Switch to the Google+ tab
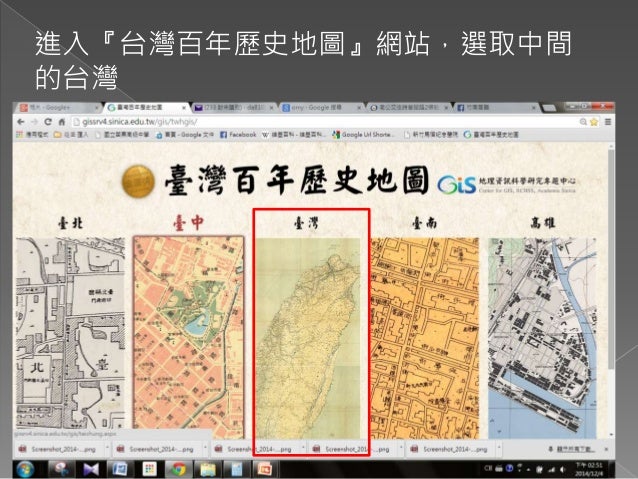Screen dimensions: 638x479 57,107
